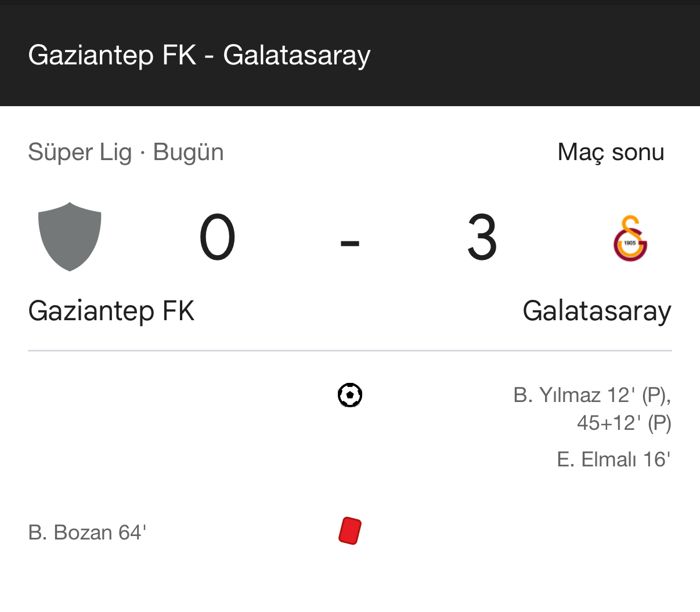Select B. Yılmaz 12' penalty goal entry
Screen dimensions: 700x612
[x=591, y=396]
